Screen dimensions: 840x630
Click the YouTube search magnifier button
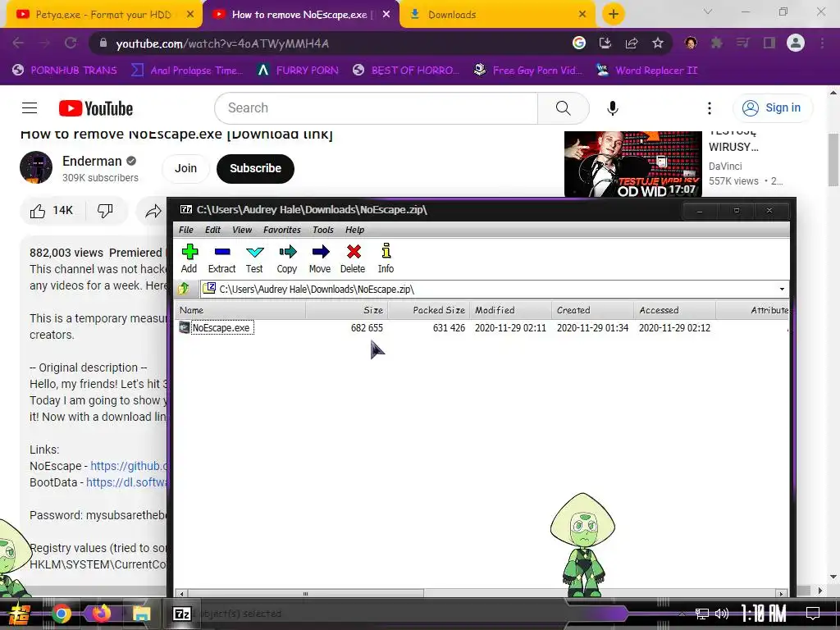[563, 107]
